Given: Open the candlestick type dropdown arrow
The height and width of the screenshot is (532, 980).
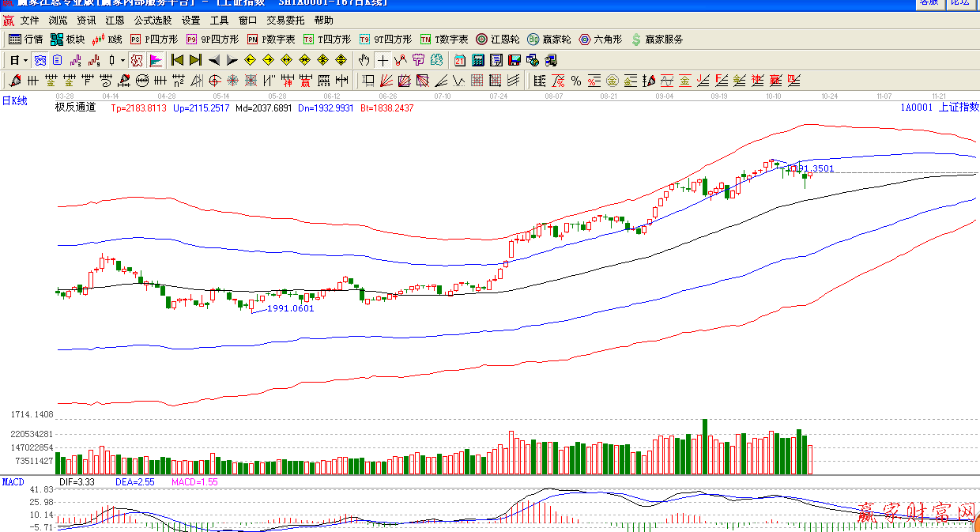Looking at the screenshot, I should [x=122, y=60].
